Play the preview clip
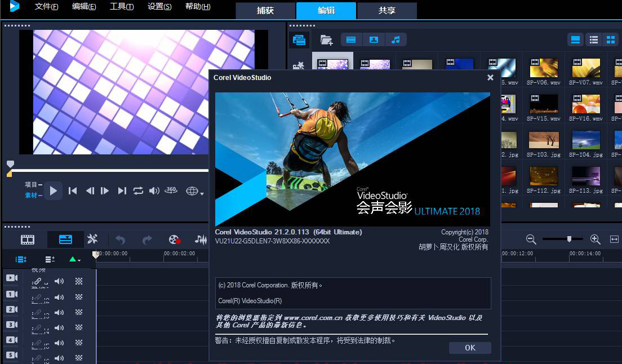 [x=53, y=191]
